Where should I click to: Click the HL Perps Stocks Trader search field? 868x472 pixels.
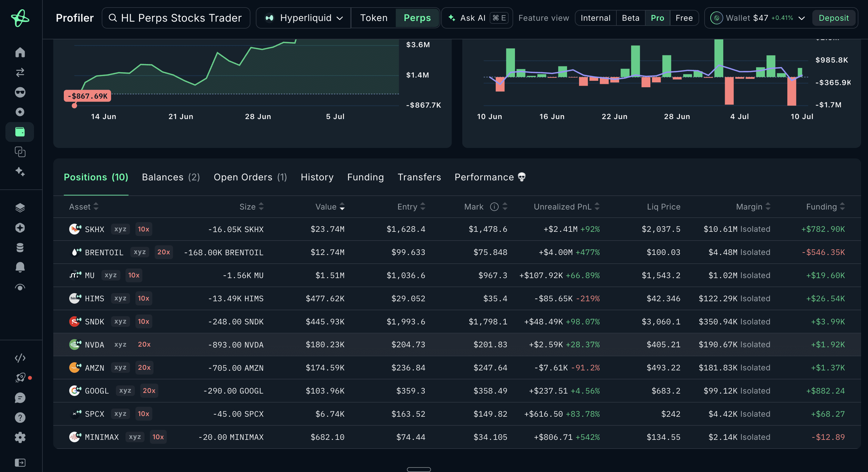(176, 18)
